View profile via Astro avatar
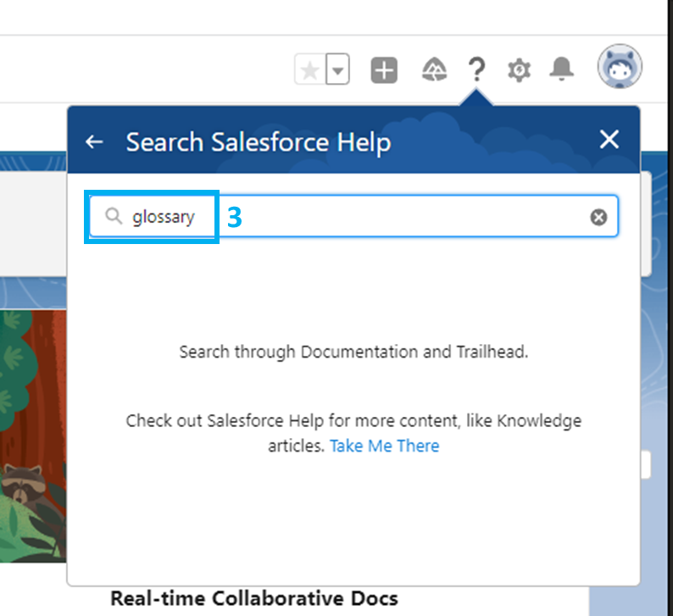This screenshot has width=673, height=616. (620, 66)
